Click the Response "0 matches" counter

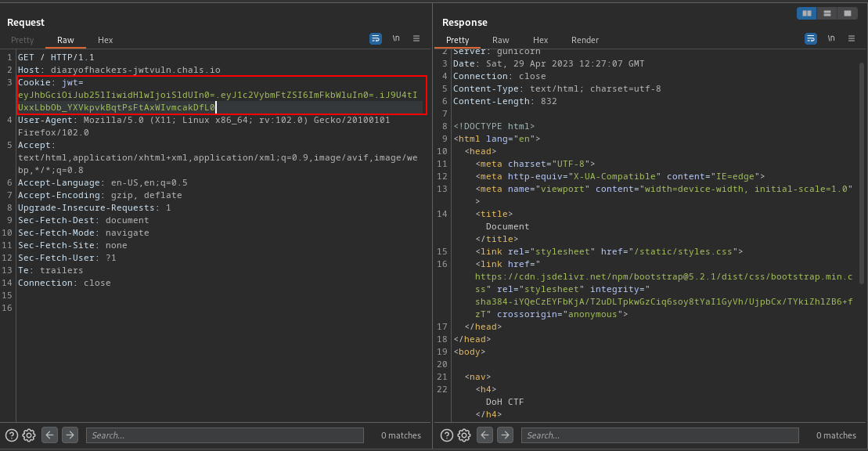pos(836,435)
